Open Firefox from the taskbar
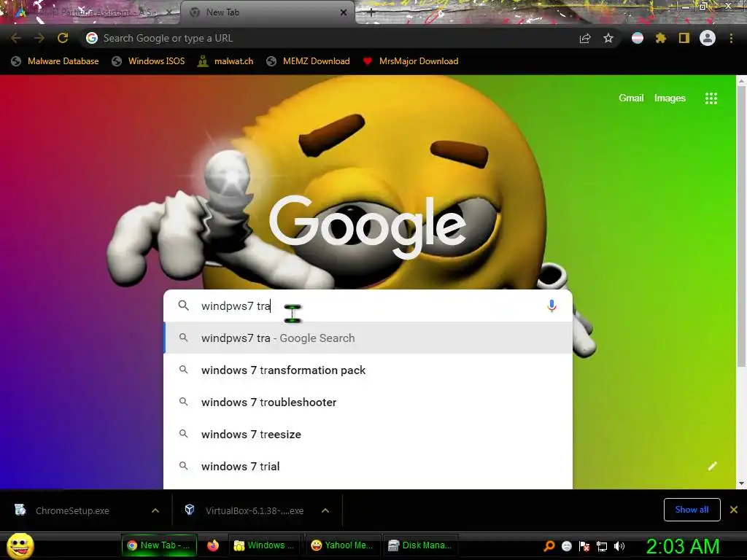Image resolution: width=747 pixels, height=560 pixels. [x=212, y=545]
